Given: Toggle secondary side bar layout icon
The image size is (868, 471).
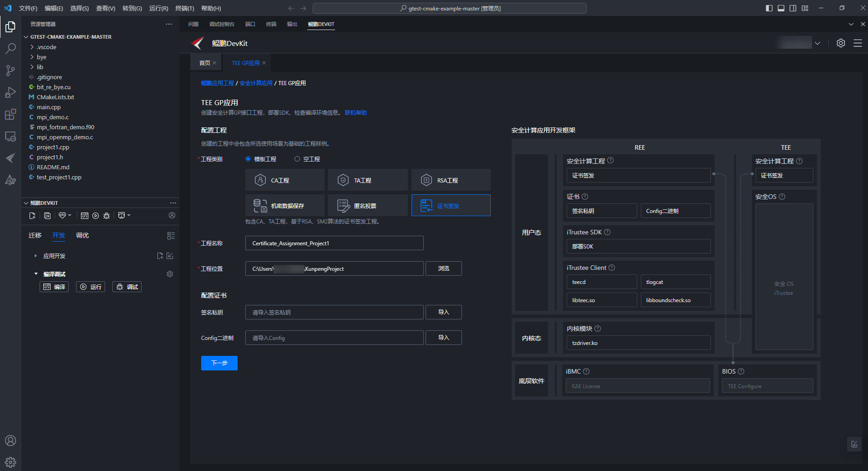Looking at the screenshot, I should pyautogui.click(x=793, y=8).
